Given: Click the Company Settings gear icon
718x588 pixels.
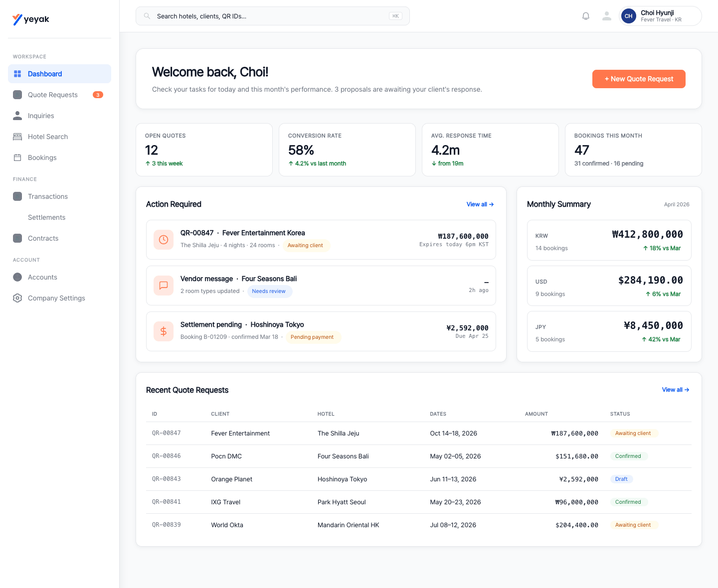Looking at the screenshot, I should pyautogui.click(x=17, y=298).
